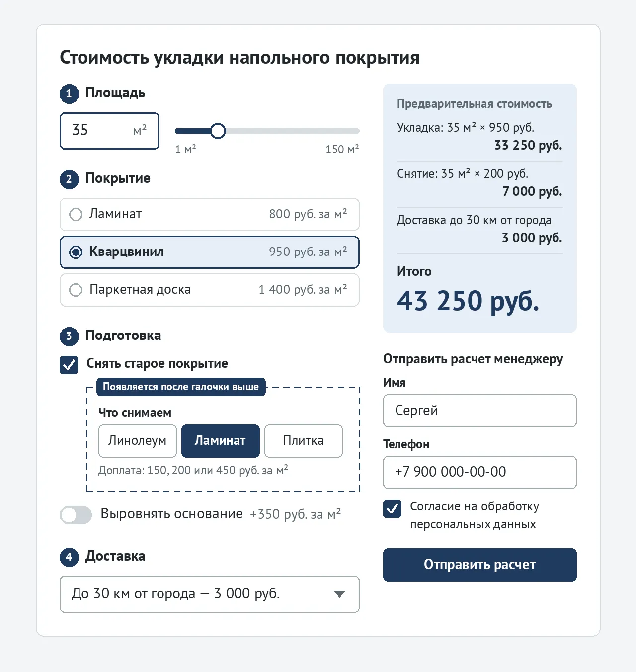
Task: Enable the Выровнять основание toggle
Action: click(76, 515)
